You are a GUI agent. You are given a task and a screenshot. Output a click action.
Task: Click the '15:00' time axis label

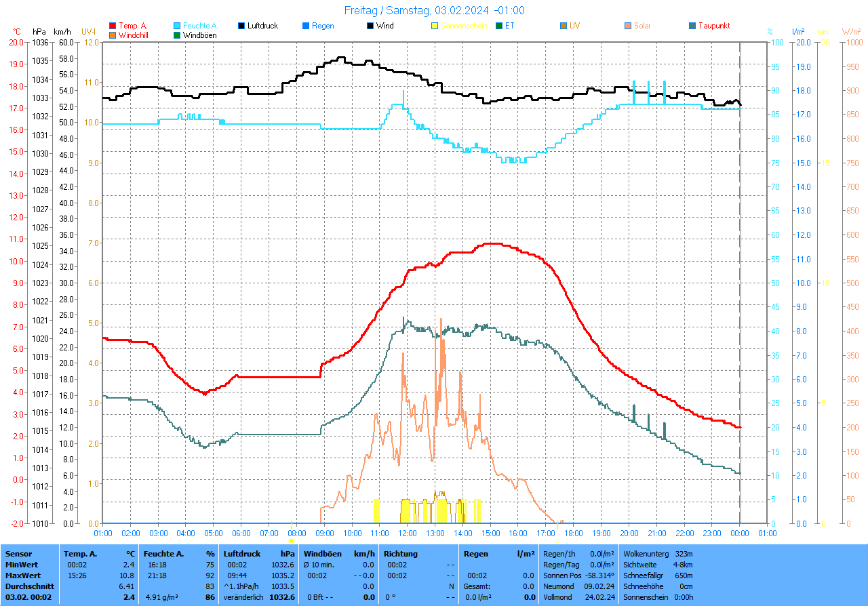tap(490, 533)
